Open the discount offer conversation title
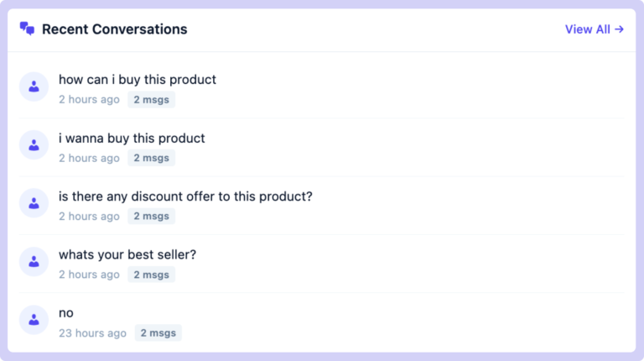 tap(185, 196)
